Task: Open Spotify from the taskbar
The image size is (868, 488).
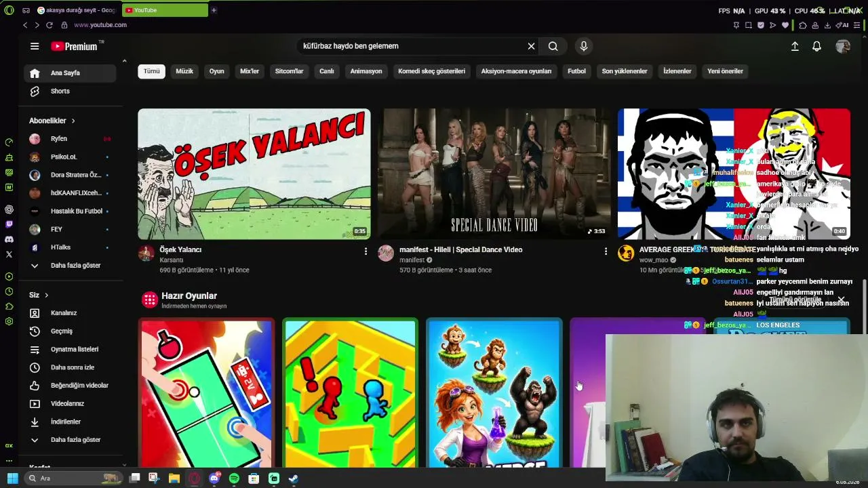Action: [x=234, y=479]
